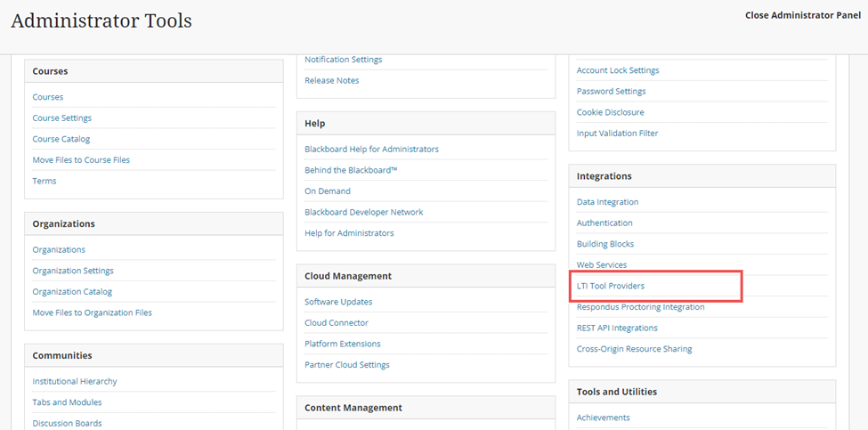Screen dimensions: 868x430
Task: Open Tabs and Modules
Action: (x=67, y=402)
